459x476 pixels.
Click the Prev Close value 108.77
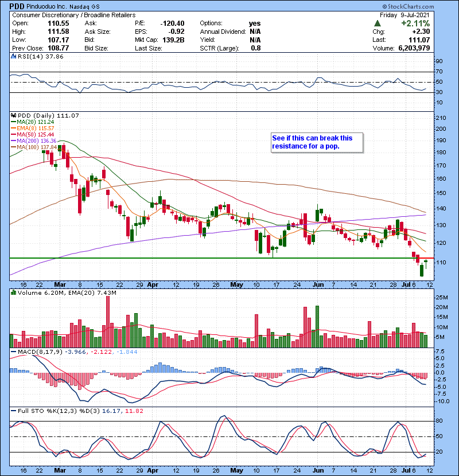tap(59, 48)
